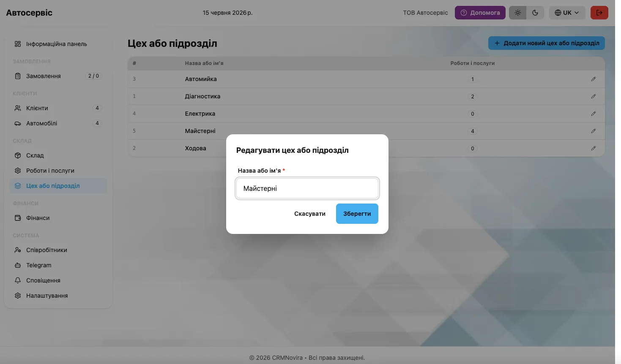Edit the Ходова row pencil icon
The height and width of the screenshot is (364, 621).
(x=594, y=148)
